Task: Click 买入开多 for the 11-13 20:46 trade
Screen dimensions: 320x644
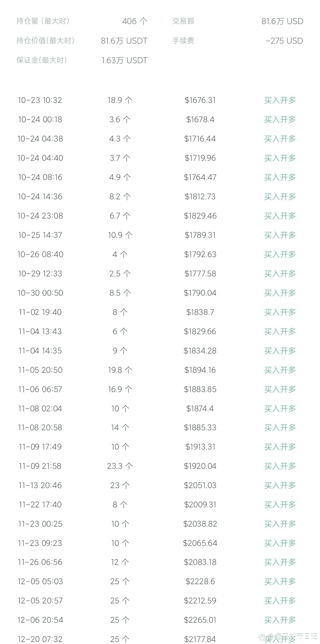Action: pos(280,485)
